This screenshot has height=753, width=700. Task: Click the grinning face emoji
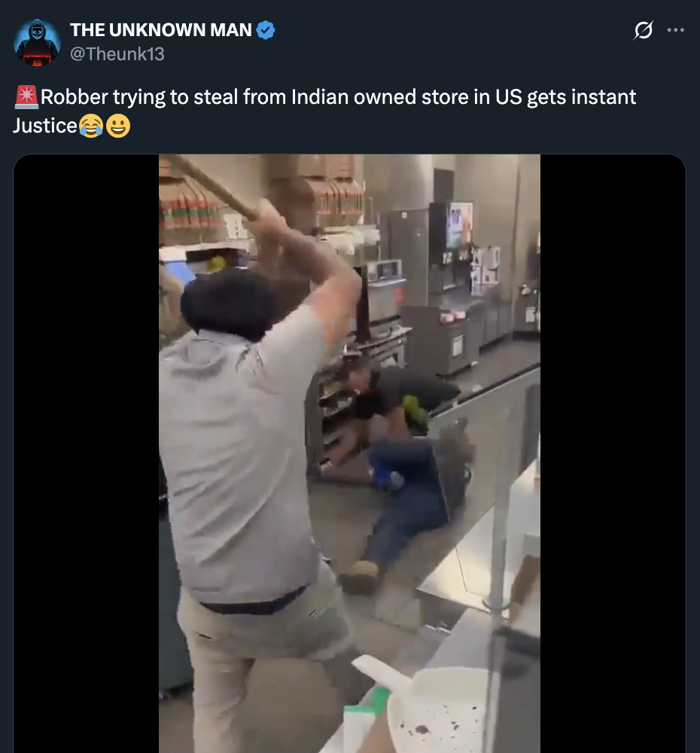(118, 127)
